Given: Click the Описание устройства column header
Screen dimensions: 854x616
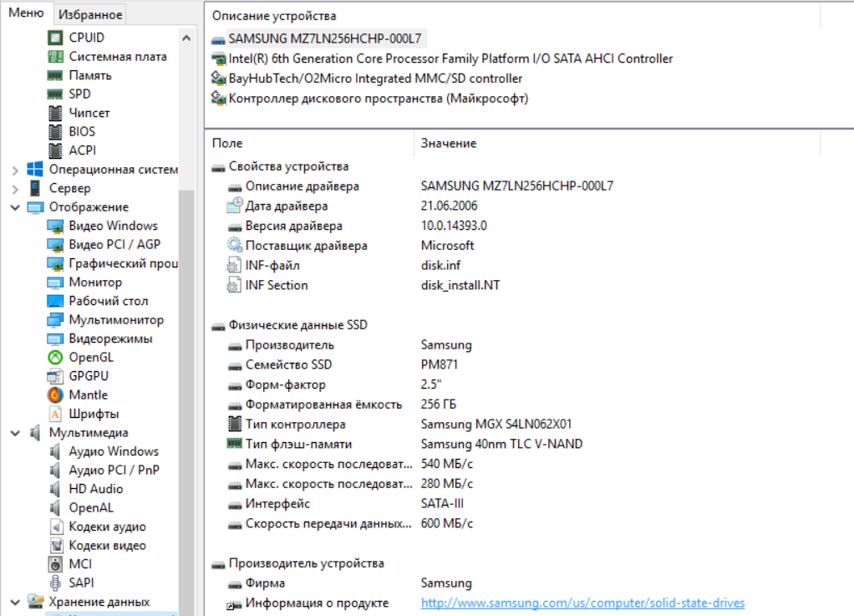Looking at the screenshot, I should [512, 16].
